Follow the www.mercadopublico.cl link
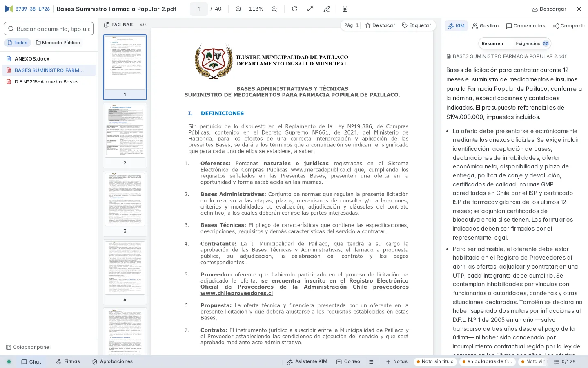This screenshot has height=368, width=588. point(321,170)
